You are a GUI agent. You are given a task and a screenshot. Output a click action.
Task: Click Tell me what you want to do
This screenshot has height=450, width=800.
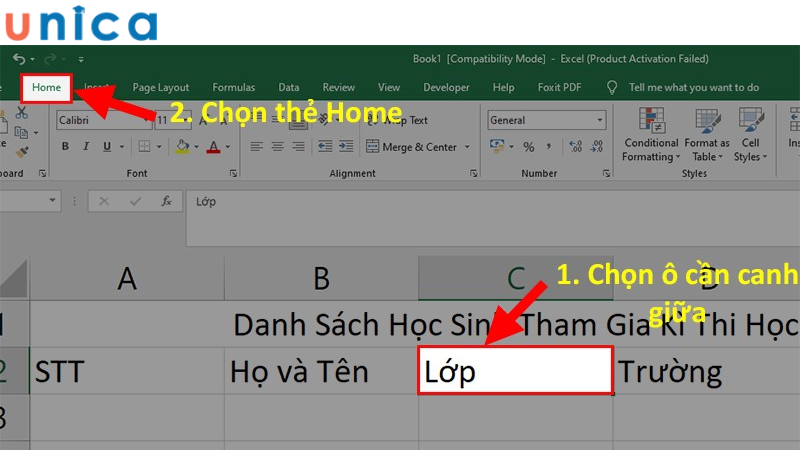coord(694,88)
